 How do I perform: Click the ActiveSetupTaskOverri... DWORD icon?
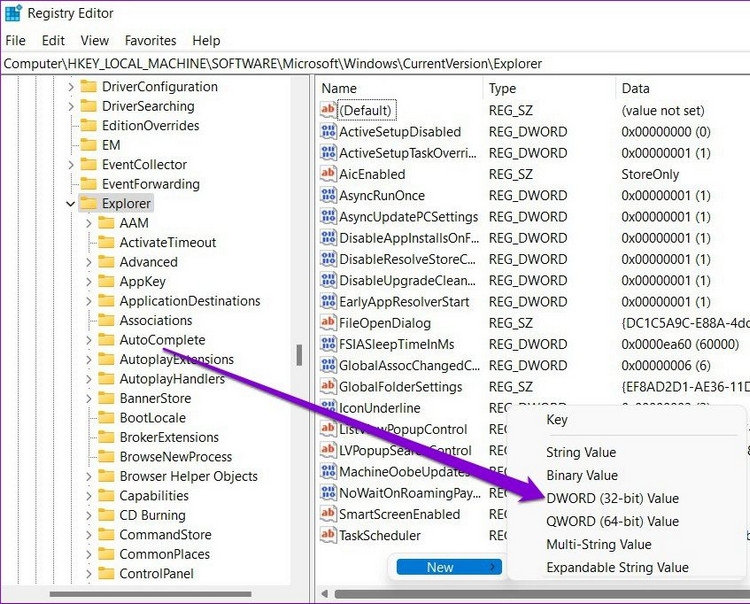(328, 153)
